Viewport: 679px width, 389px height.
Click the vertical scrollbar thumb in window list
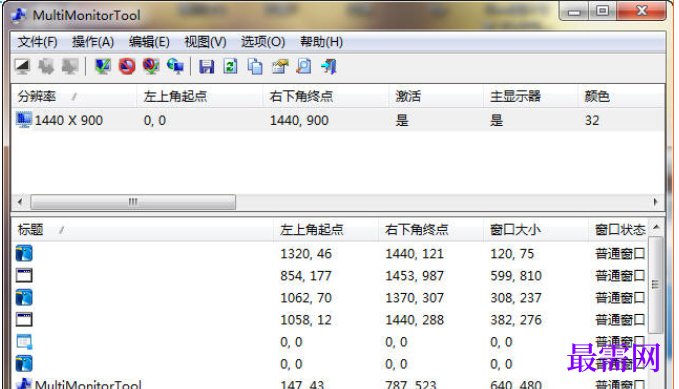click(656, 285)
